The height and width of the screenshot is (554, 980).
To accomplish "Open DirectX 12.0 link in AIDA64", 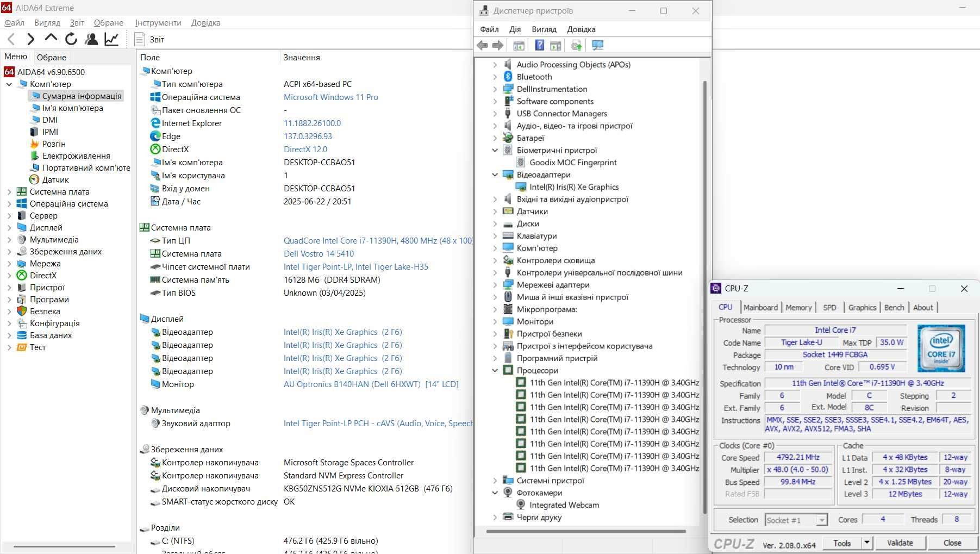I will 305,149.
